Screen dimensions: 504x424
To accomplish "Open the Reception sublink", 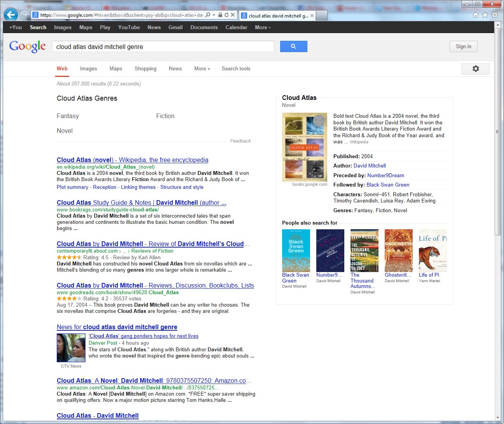I will point(105,187).
